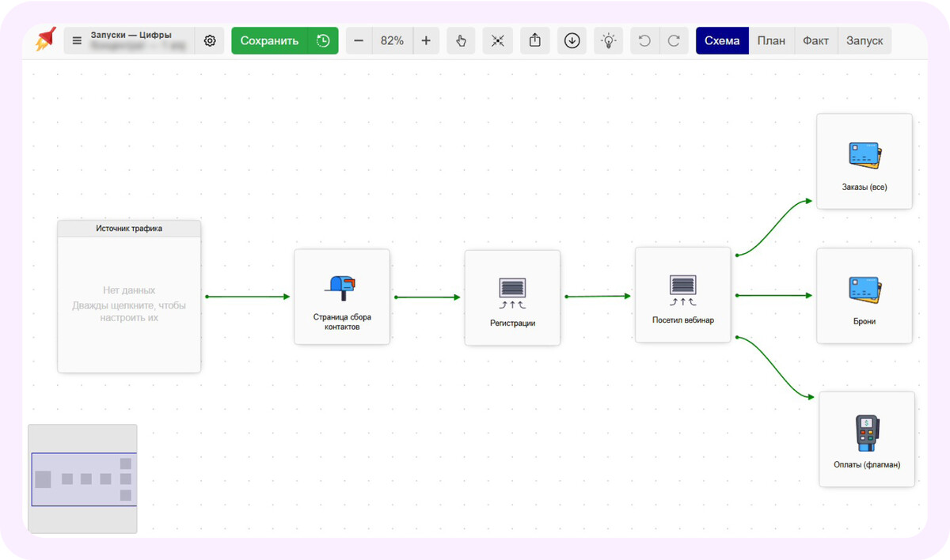Click the Брони label
This screenshot has height=560, width=950.
point(864,322)
